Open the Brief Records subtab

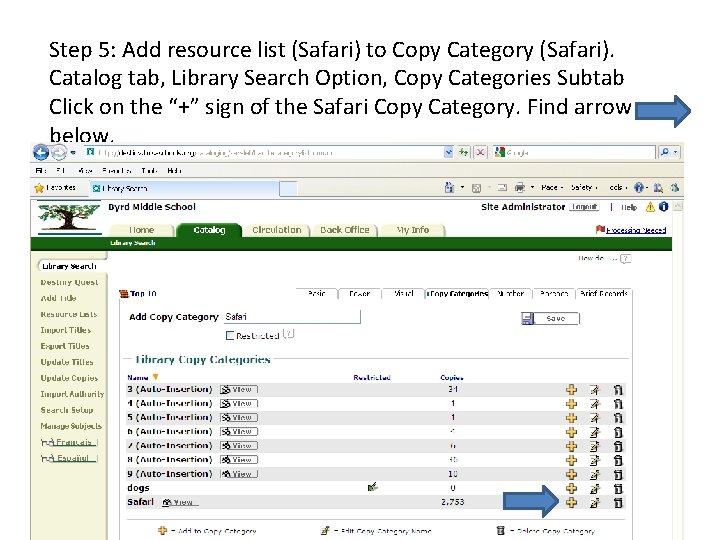click(604, 293)
